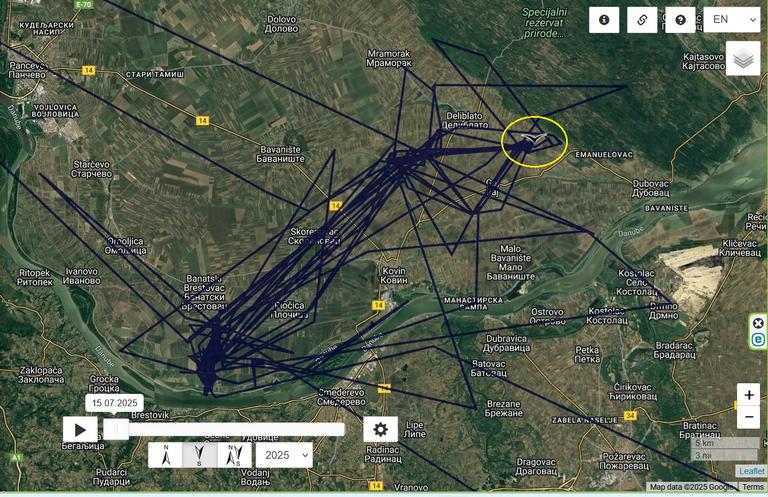The height and width of the screenshot is (497, 768).
Task: Select the northbound migration arrow
Action: [166, 455]
